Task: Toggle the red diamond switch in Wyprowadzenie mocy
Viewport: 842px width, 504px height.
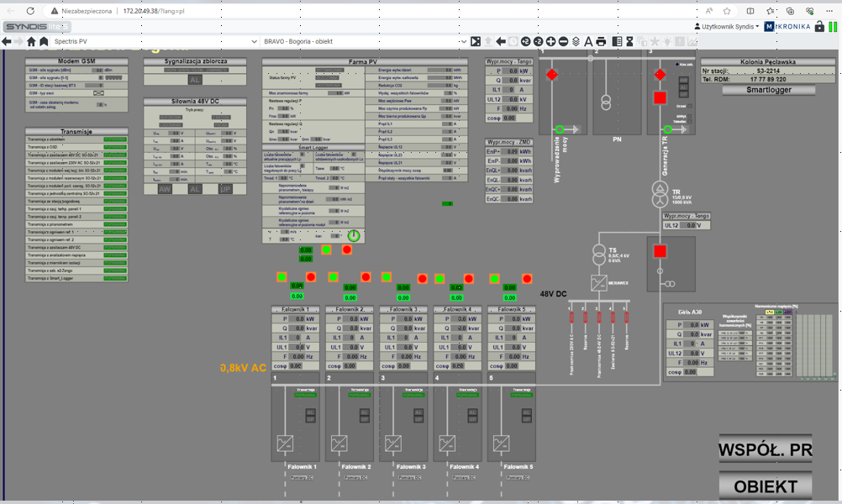Action: 552,75
